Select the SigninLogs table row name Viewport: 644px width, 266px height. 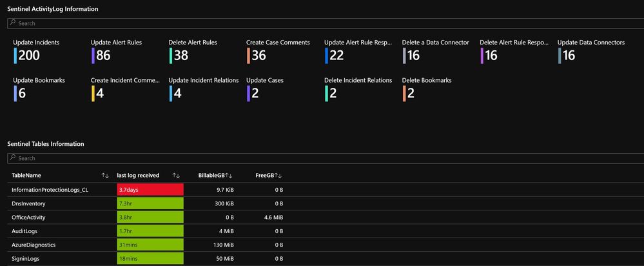(x=26, y=259)
